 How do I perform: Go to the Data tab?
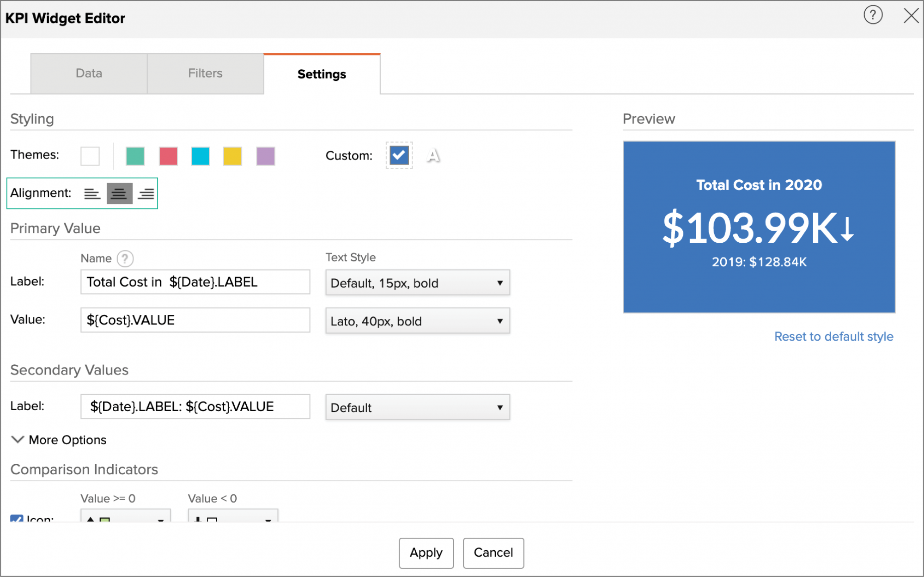pos(88,73)
